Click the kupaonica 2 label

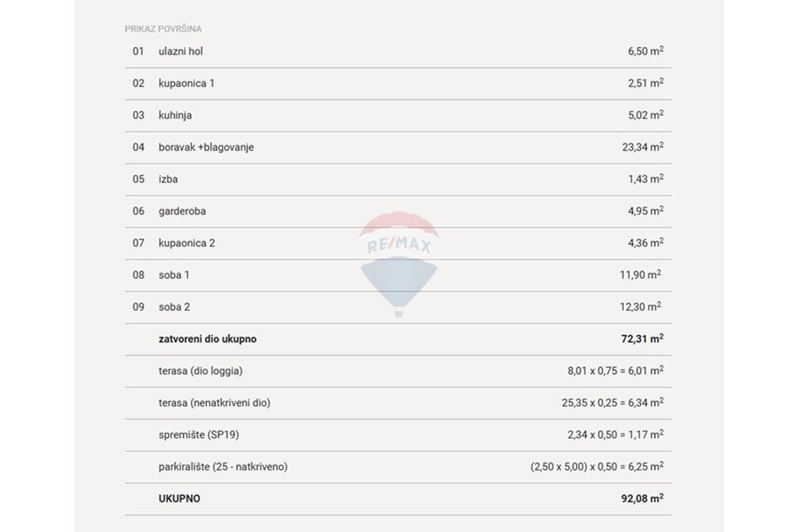(x=187, y=243)
